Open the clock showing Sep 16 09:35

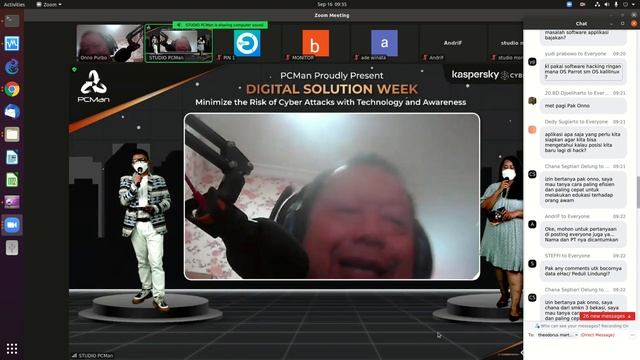[x=332, y=4]
